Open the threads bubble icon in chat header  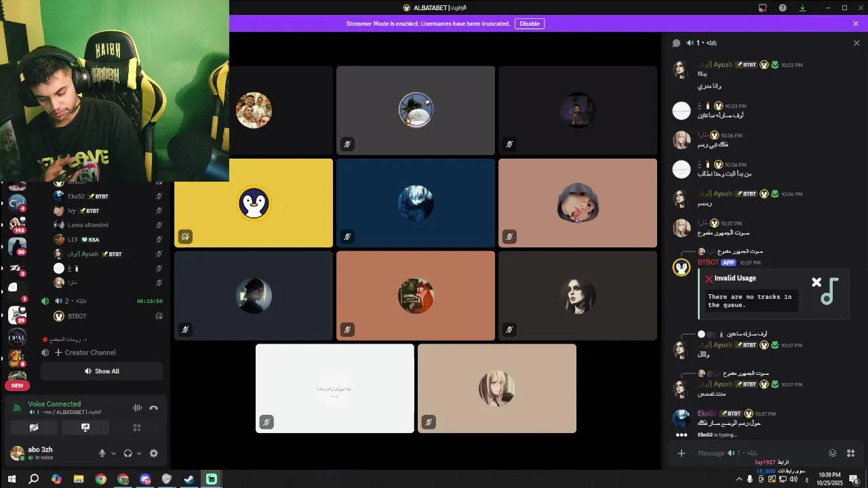(676, 43)
